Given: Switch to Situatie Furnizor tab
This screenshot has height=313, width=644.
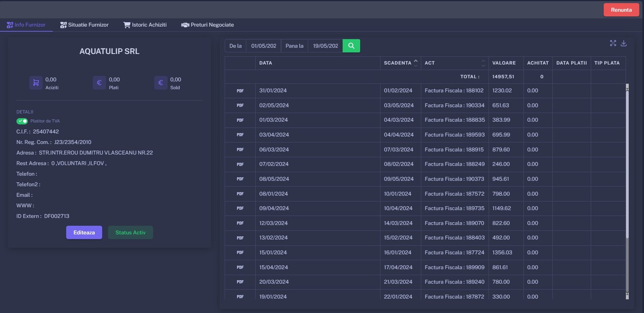Looking at the screenshot, I should point(84,25).
